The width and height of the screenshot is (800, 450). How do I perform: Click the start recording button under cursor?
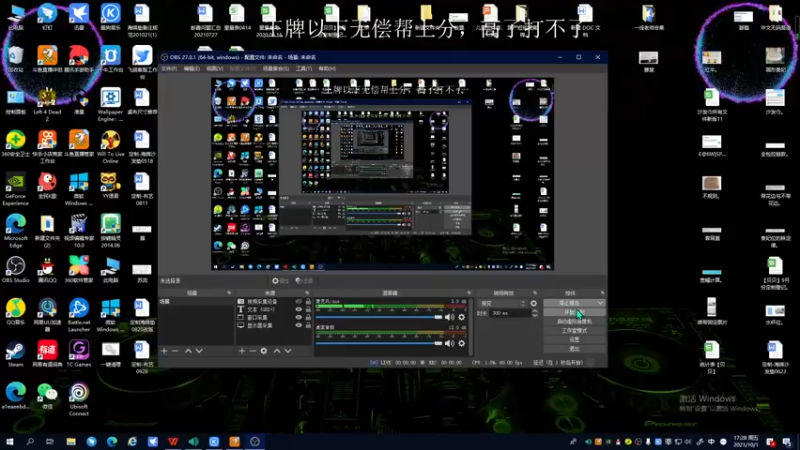pyautogui.click(x=574, y=312)
